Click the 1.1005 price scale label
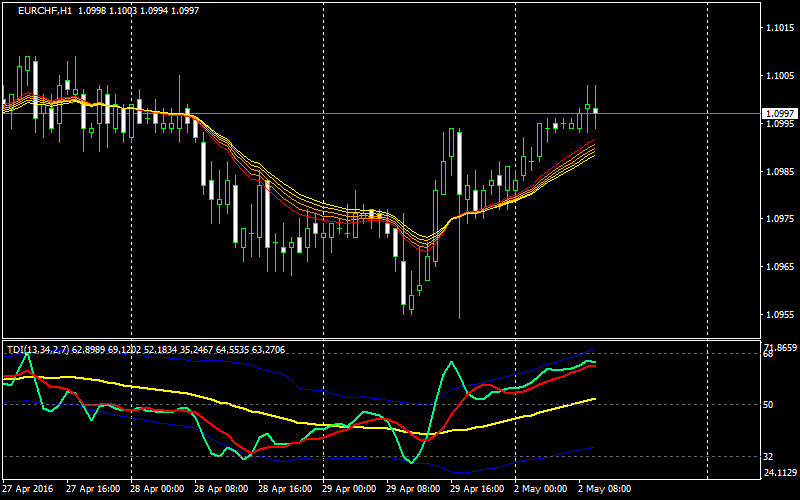The width and height of the screenshot is (800, 500). pos(779,76)
